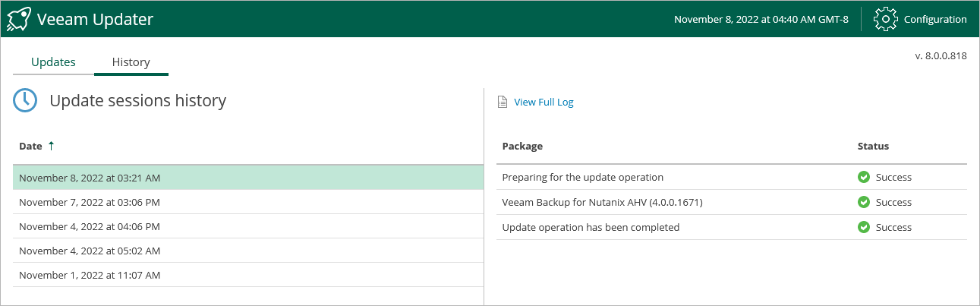Select the November 1, 2022 11:07 AM session
The height and width of the screenshot is (306, 980).
coord(90,276)
